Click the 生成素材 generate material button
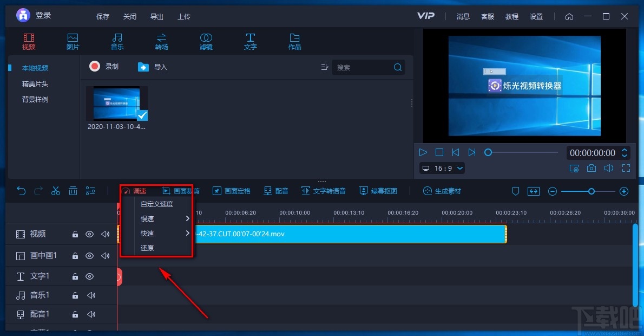This screenshot has width=644, height=336. click(442, 191)
